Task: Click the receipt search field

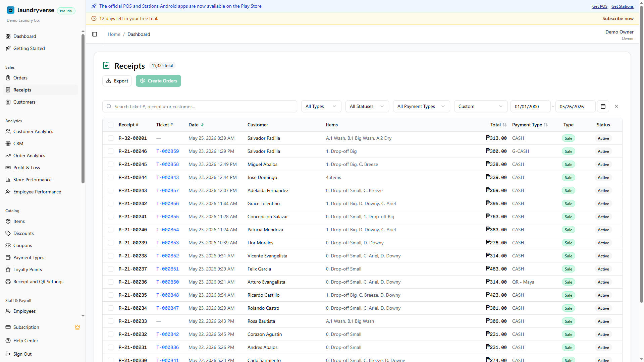Action: 200,106
